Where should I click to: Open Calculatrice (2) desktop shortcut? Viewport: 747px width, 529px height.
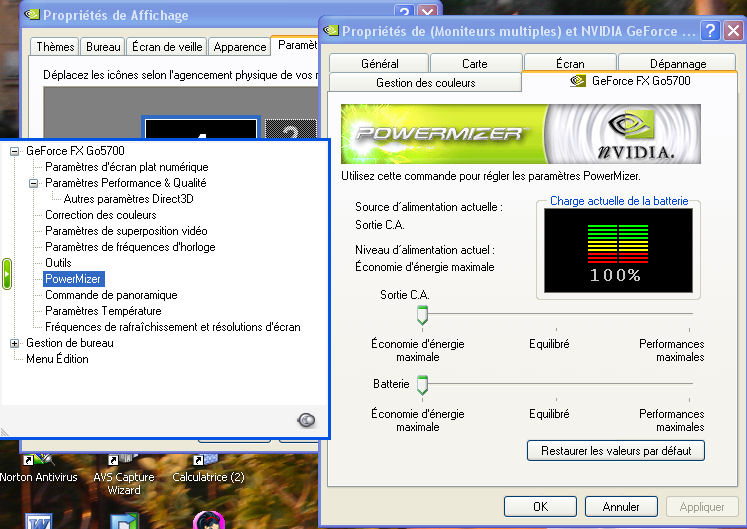[x=208, y=468]
